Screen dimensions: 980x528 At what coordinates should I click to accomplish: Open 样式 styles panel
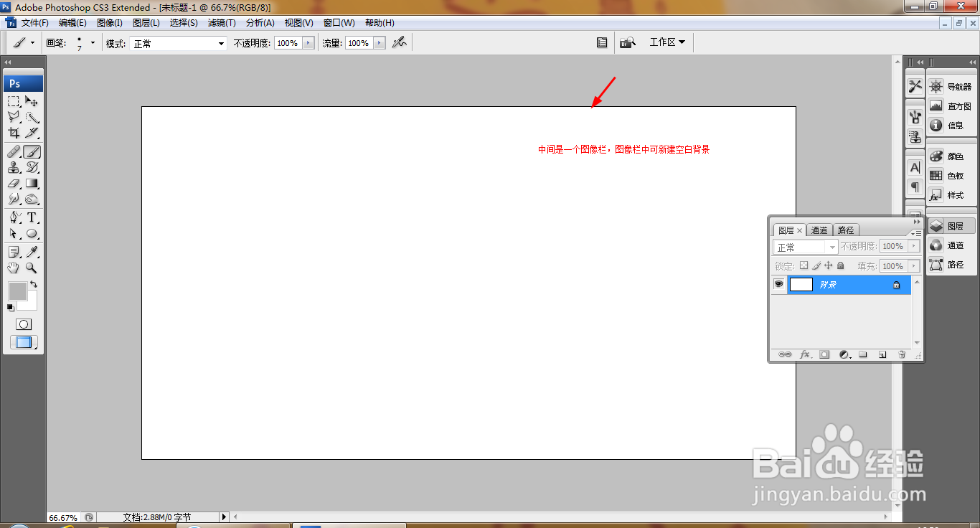(951, 195)
